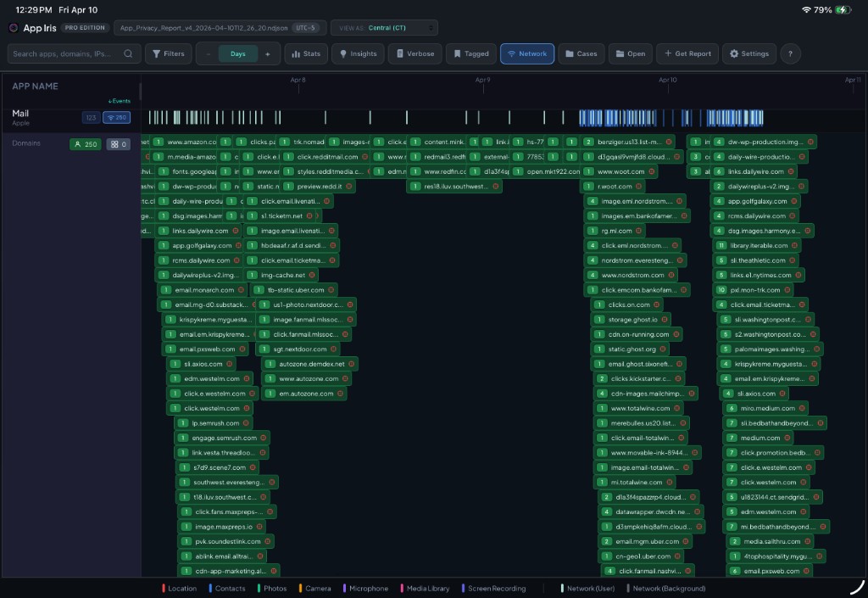Screen dimensions: 868x598
Task: Toggle the Contacts legend filter
Action: [x=227, y=588]
